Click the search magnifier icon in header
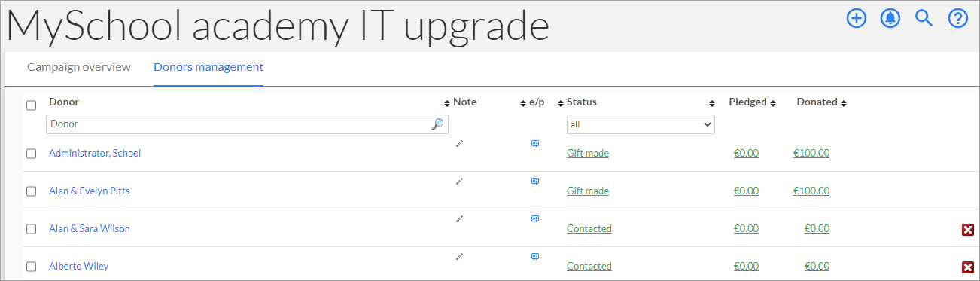 click(x=924, y=18)
